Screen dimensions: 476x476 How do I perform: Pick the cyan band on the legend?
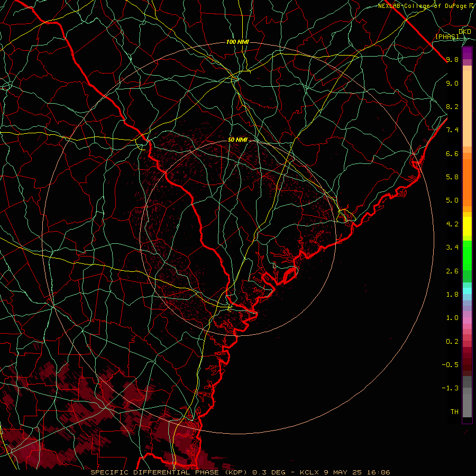(467, 291)
